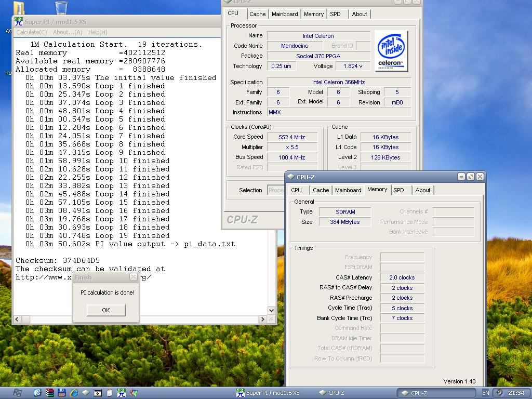Switch to CPU tab in front CPU-Z window
The height and width of the screenshot is (399, 532).
pos(296,190)
